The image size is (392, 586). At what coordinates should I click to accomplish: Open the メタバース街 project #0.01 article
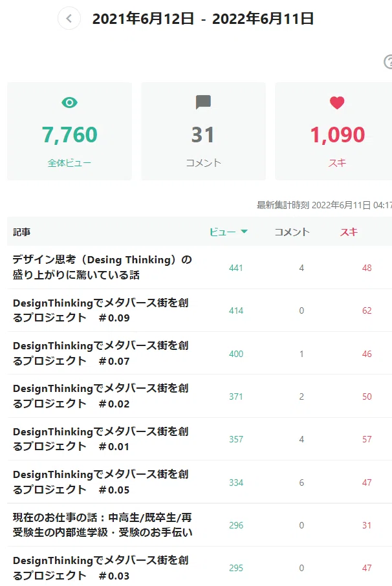(x=100, y=439)
